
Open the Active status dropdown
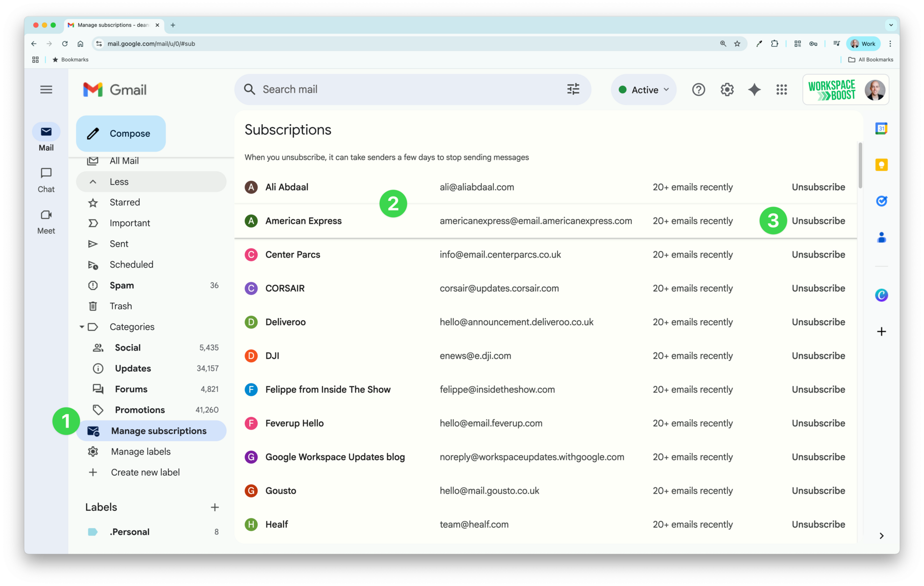[x=643, y=90]
